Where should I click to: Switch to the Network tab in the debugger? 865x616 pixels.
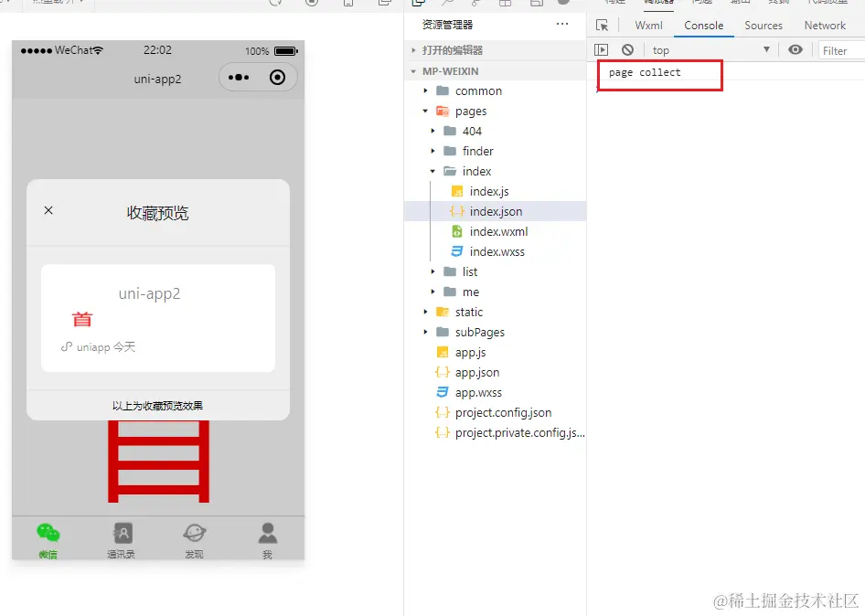coord(826,26)
